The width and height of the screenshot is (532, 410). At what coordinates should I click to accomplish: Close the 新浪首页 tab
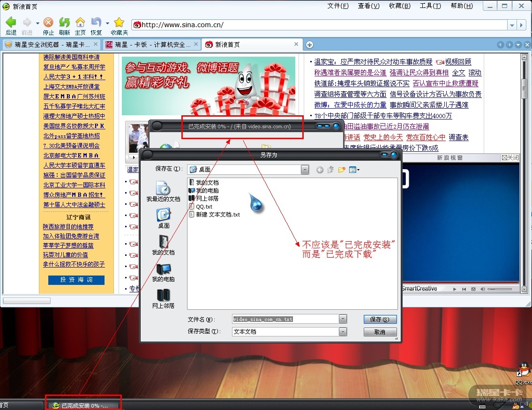click(296, 44)
